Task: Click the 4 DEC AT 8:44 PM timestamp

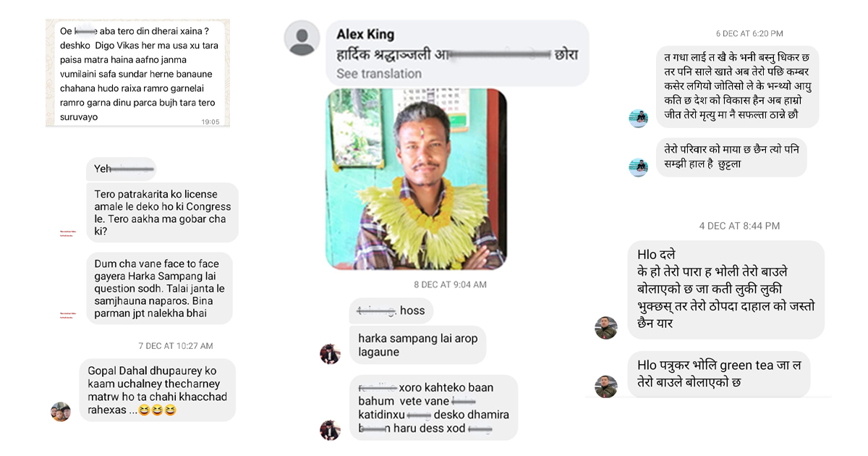Action: (x=739, y=226)
